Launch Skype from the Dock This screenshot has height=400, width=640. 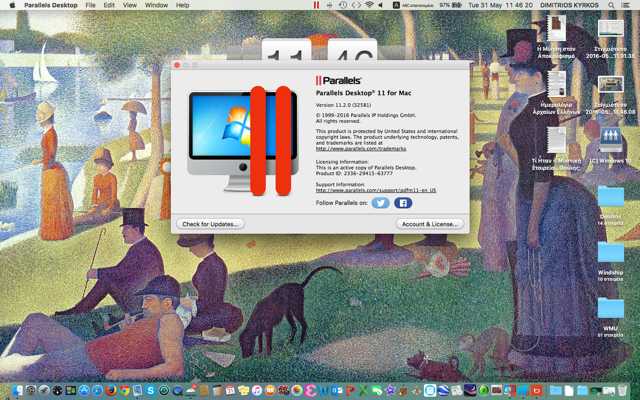tap(151, 390)
